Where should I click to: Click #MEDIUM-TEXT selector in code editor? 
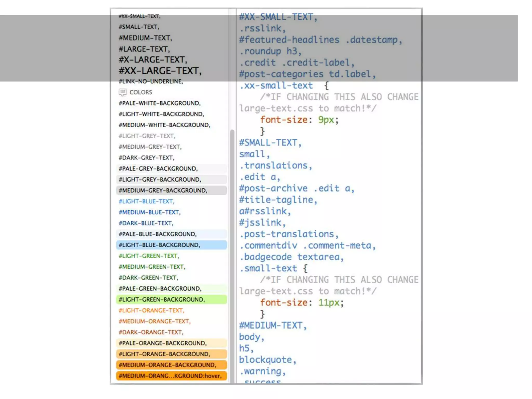click(x=272, y=325)
